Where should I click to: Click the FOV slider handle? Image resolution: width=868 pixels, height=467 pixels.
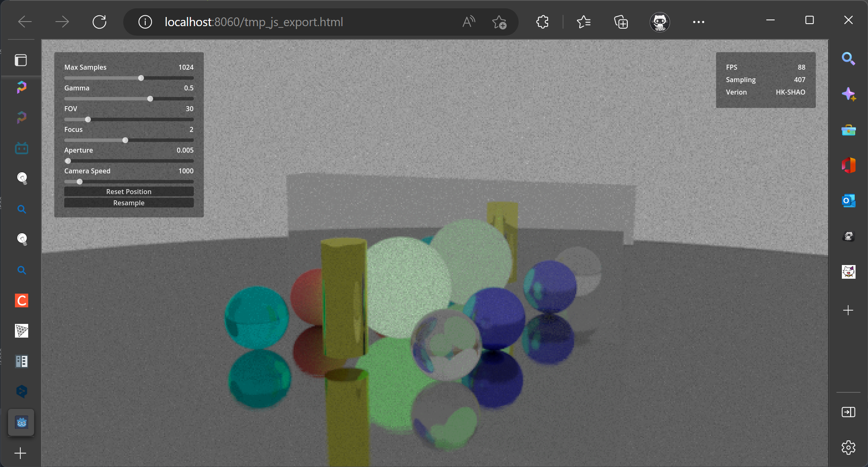88,119
